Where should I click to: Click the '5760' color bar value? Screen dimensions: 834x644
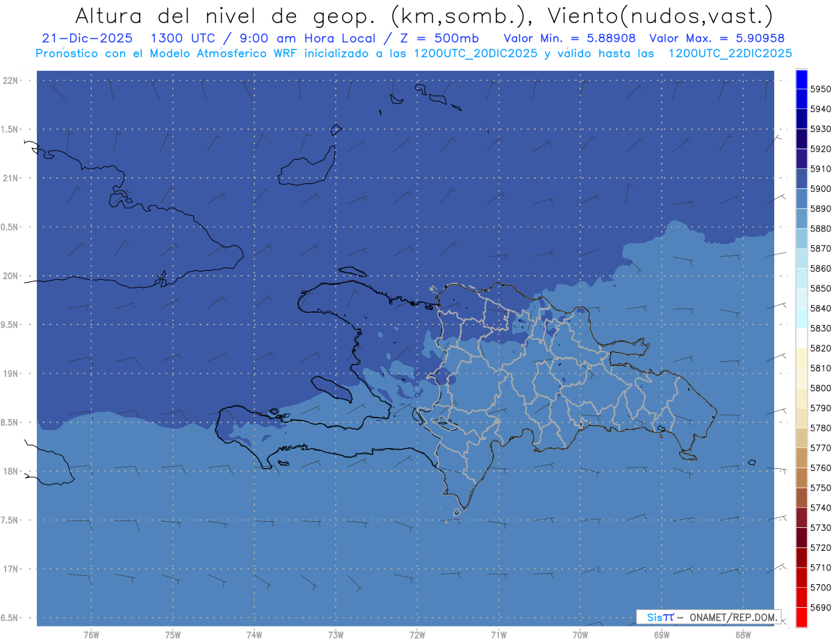point(820,468)
